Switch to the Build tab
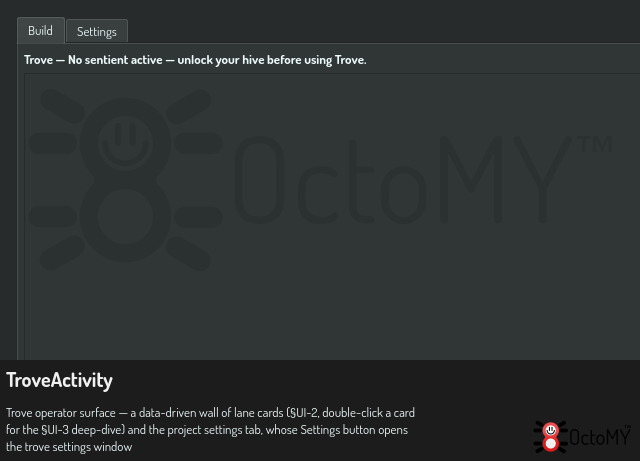This screenshot has width=640, height=461. (x=40, y=31)
